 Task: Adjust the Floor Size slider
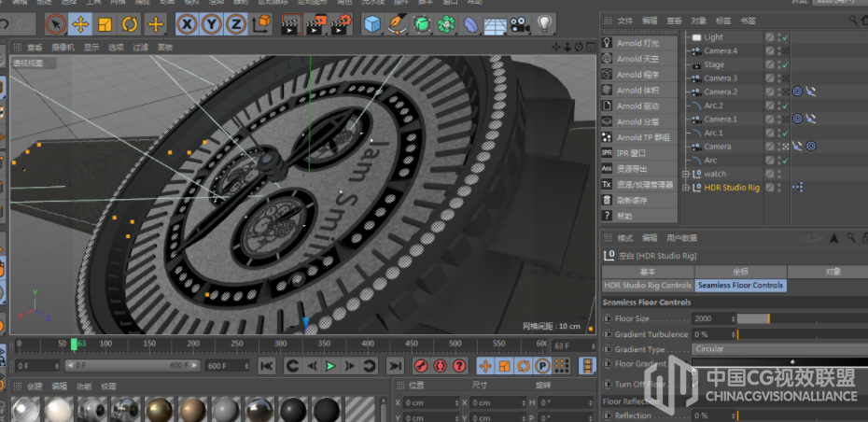[x=802, y=318]
